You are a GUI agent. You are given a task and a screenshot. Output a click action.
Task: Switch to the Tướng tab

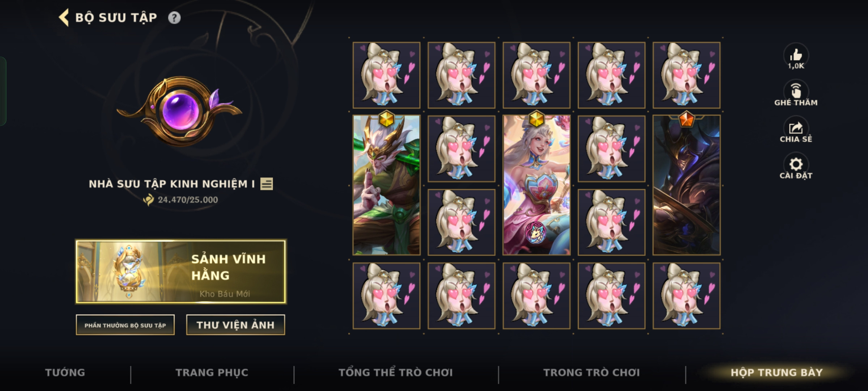[65, 373]
